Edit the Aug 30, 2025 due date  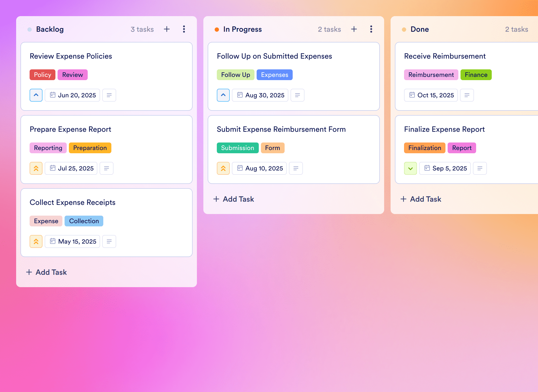pyautogui.click(x=260, y=95)
